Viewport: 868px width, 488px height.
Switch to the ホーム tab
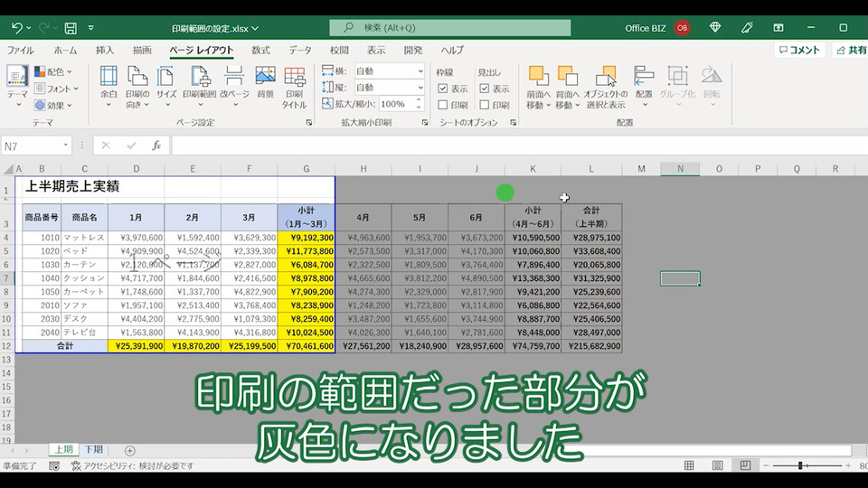pos(65,50)
